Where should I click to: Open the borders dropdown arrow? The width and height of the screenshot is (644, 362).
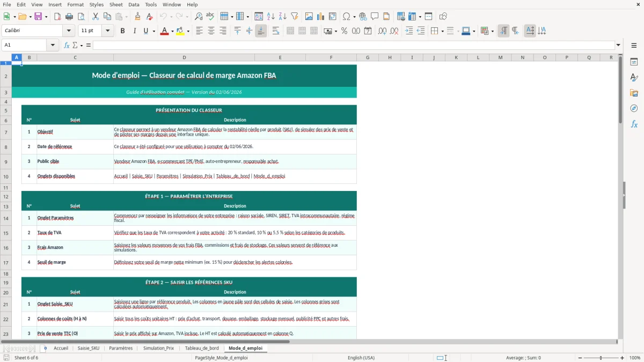(442, 31)
